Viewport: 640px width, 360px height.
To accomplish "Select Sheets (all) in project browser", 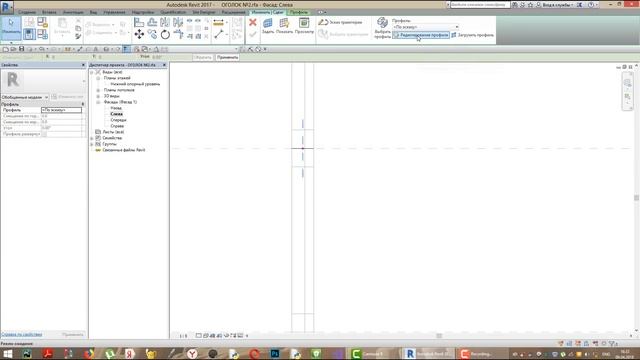I will coord(113,132).
